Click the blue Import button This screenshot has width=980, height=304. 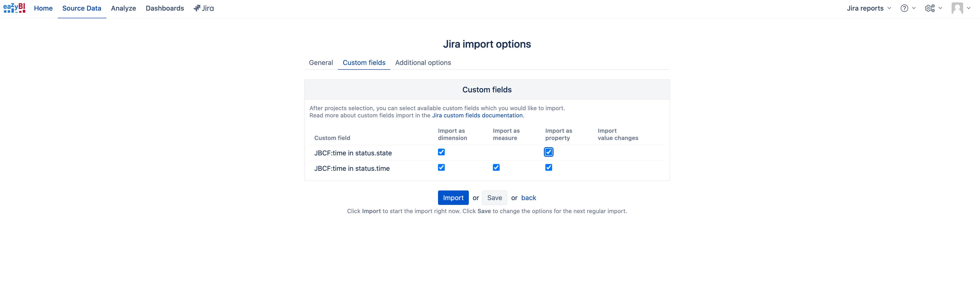tap(453, 198)
